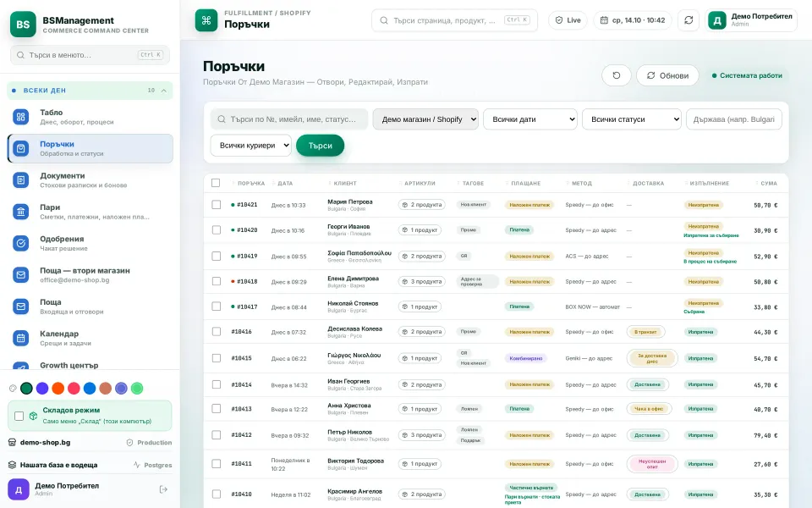The image size is (812, 508).
Task: Click the search icon in the top search bar
Action: coord(384,20)
